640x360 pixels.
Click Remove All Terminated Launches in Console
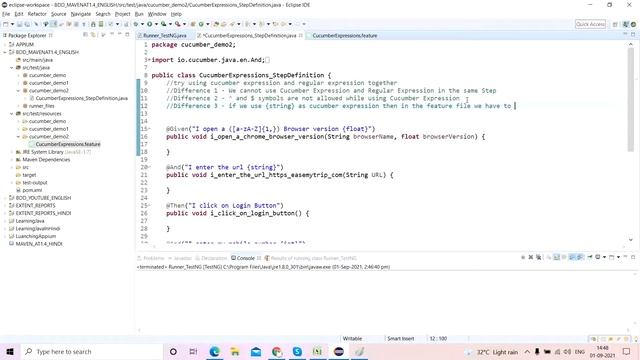click(539, 257)
